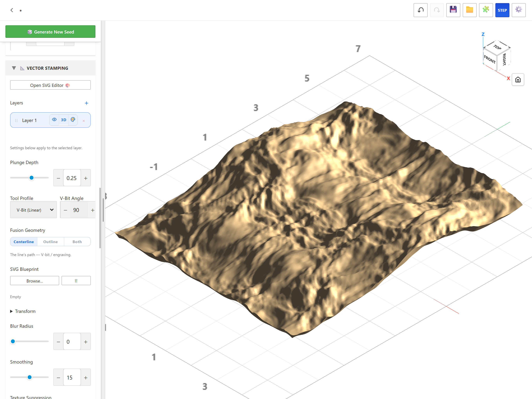Select the Layer 1 row
The width and height of the screenshot is (532, 399).
click(50, 120)
